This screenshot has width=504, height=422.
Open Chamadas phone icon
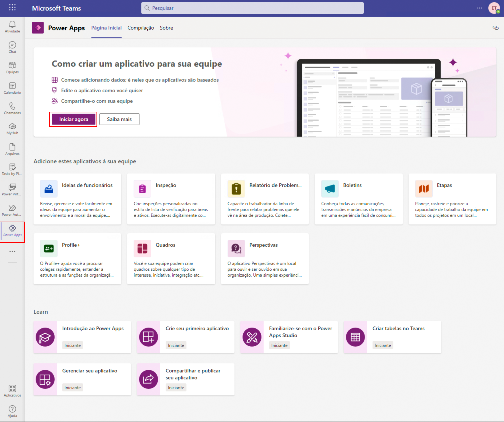[x=12, y=108]
